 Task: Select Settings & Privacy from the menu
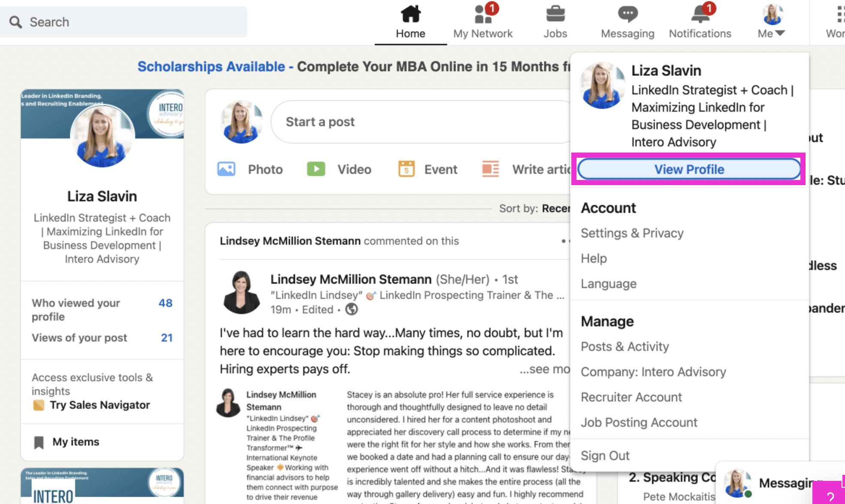click(x=632, y=233)
